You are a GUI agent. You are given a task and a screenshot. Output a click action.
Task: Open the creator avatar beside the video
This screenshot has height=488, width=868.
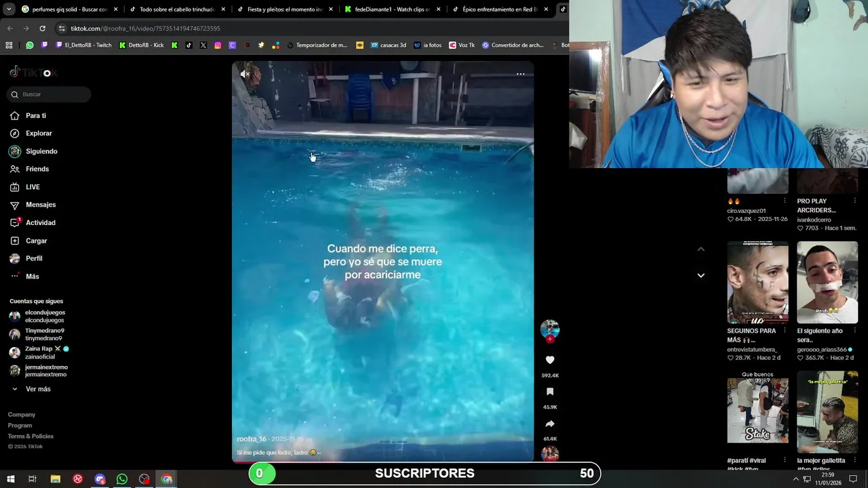click(x=550, y=329)
